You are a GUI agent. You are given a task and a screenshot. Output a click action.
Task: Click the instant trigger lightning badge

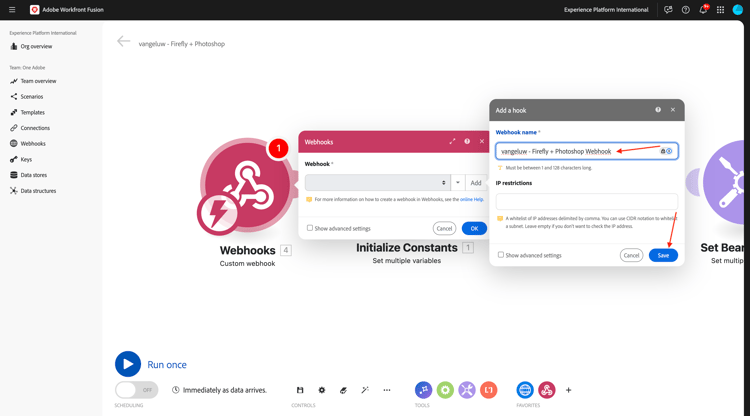pos(218,214)
